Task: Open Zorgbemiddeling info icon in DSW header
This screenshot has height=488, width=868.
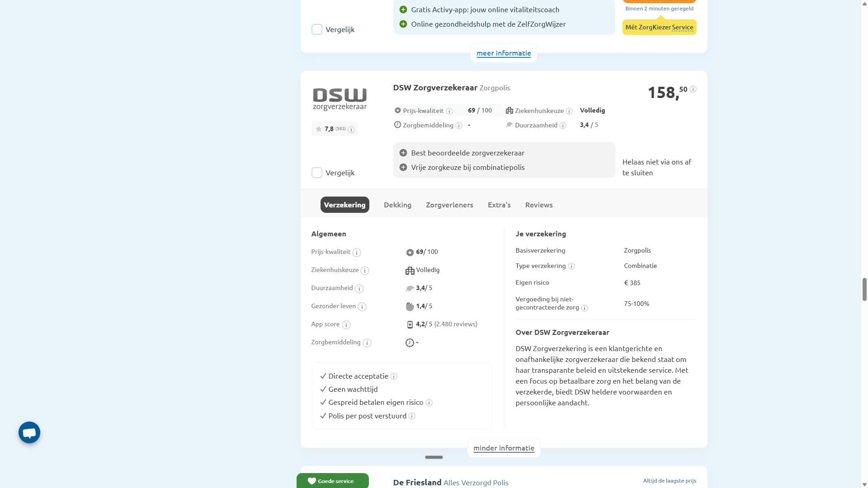Action: coord(459,126)
